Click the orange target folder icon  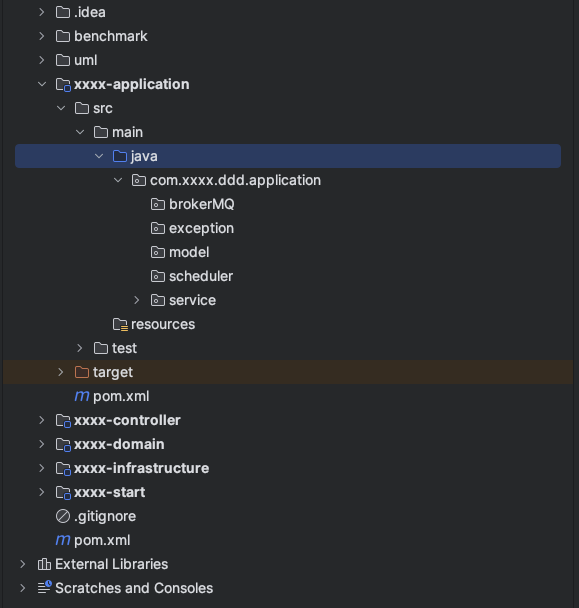[x=82, y=372]
